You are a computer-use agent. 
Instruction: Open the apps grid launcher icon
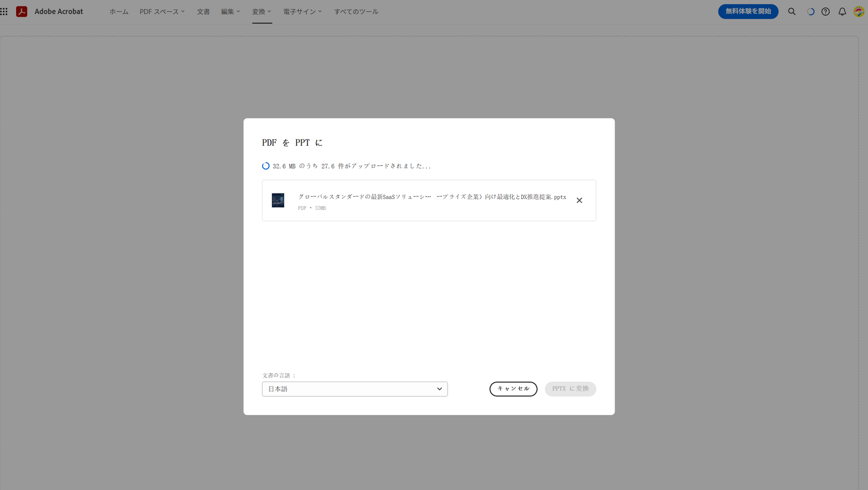[x=4, y=11]
